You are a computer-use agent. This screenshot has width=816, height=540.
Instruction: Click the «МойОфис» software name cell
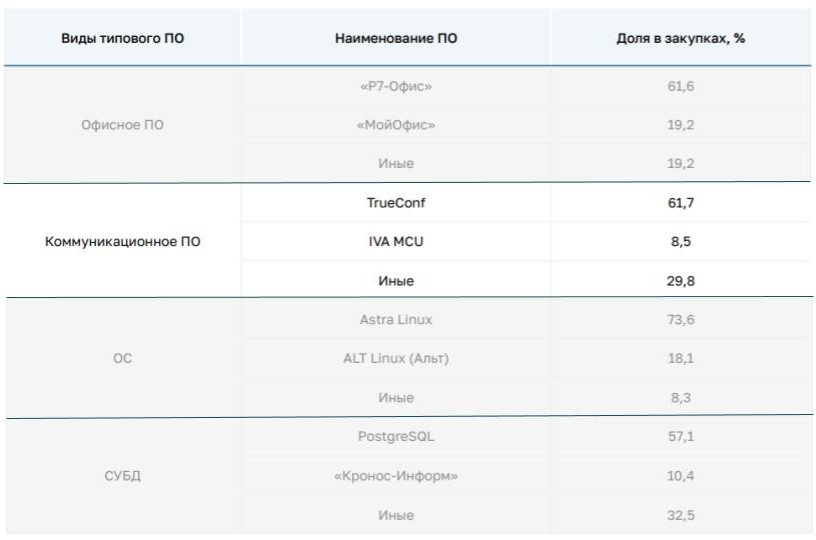pyautogui.click(x=395, y=125)
